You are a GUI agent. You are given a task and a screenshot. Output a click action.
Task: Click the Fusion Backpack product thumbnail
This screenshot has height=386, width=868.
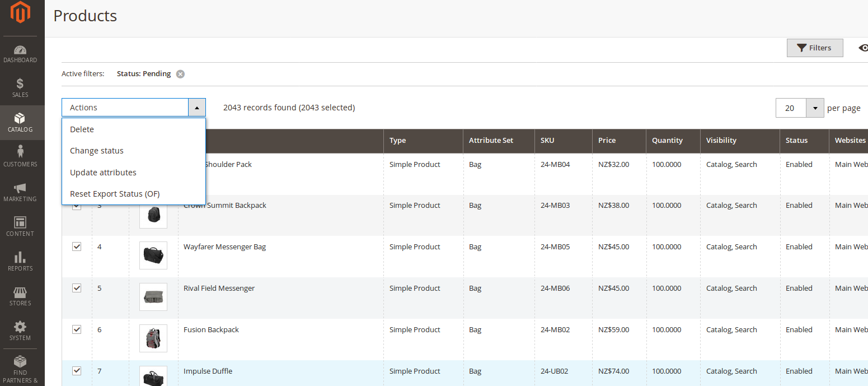pos(153,338)
